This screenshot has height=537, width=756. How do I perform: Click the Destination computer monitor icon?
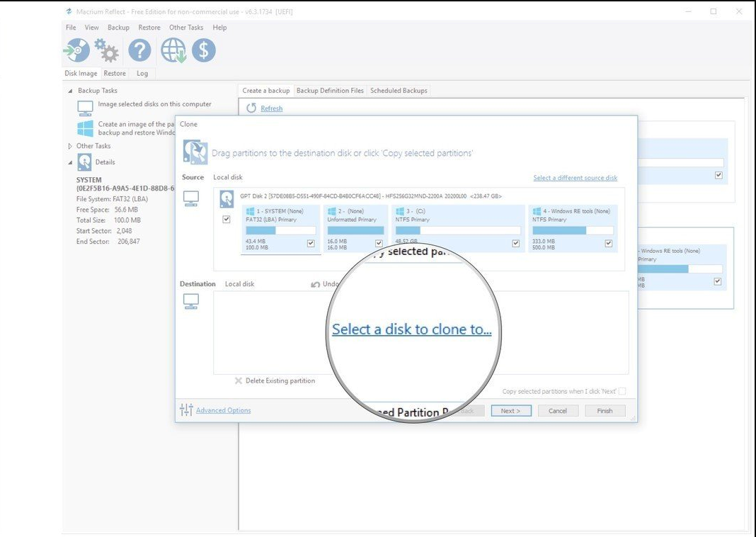tap(191, 302)
